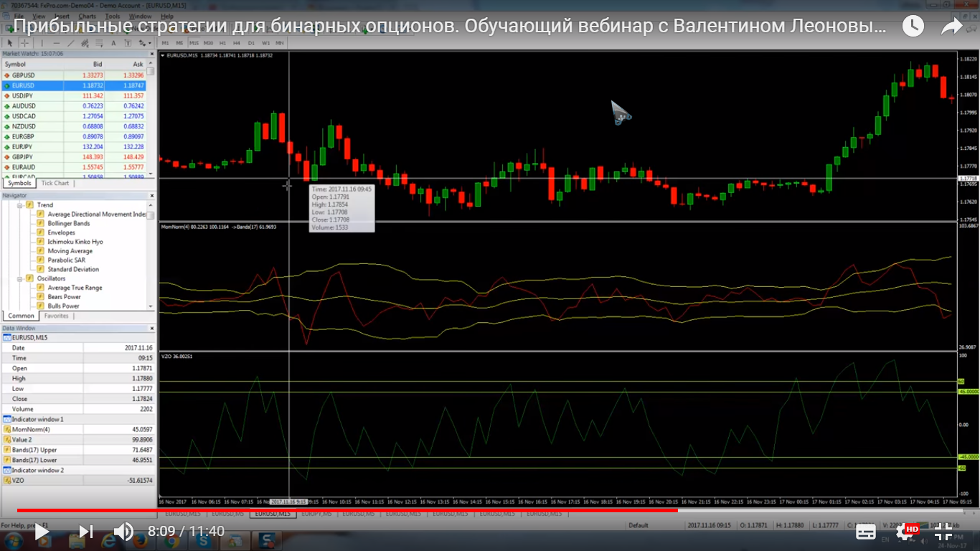Screen dimensions: 980x551
Task: Select the cursor arrow tool in toolbar
Action: 10,43
